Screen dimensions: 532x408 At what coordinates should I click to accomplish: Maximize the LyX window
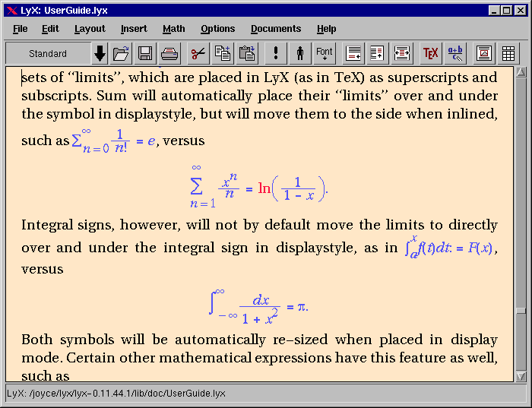[x=507, y=11]
